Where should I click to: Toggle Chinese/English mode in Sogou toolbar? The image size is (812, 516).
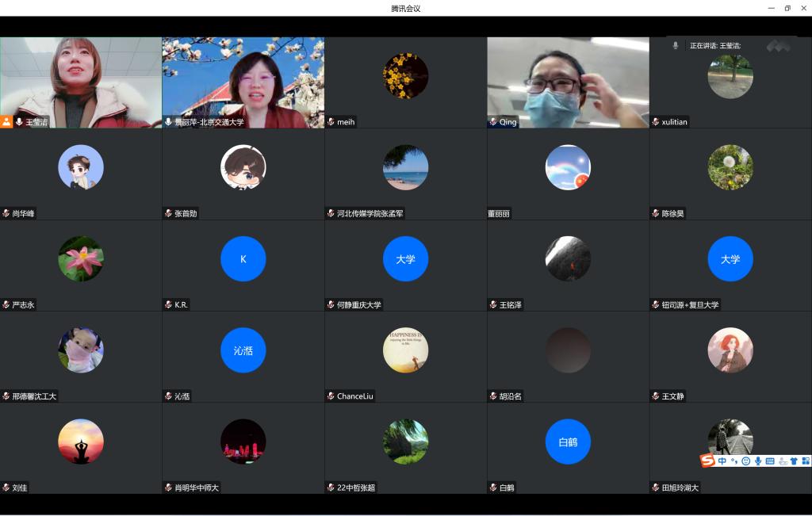(722, 461)
